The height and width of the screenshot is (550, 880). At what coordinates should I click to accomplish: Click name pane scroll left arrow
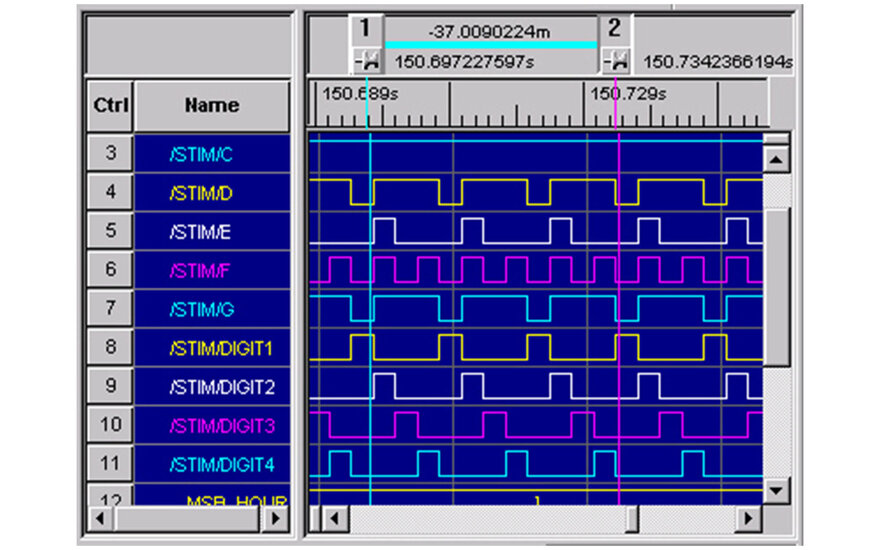pyautogui.click(x=101, y=518)
